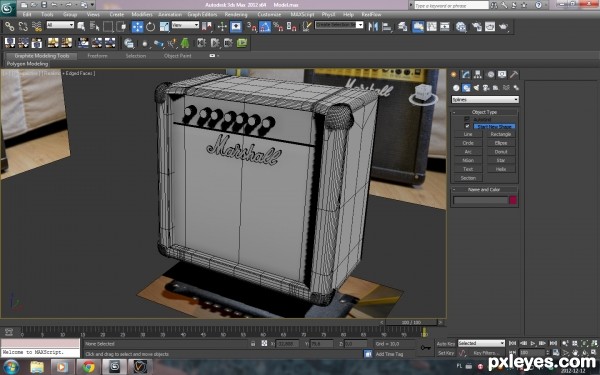Open the Splines category dropdown
600x375 pixels.
pyautogui.click(x=485, y=99)
